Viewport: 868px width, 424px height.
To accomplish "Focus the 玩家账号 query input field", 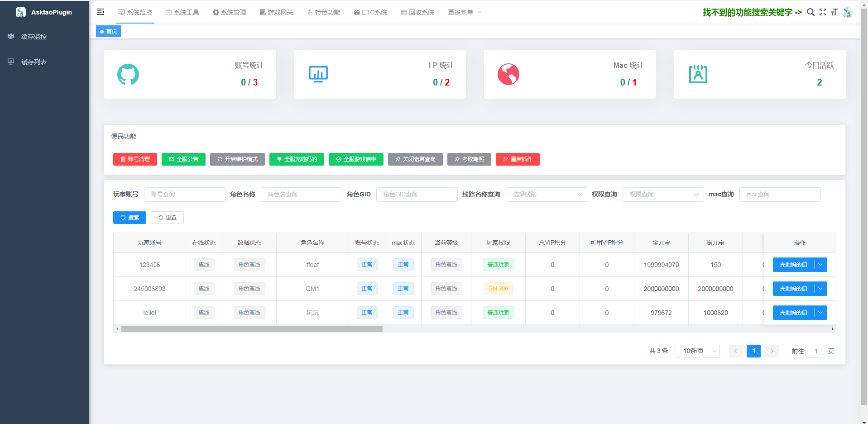I will (184, 195).
